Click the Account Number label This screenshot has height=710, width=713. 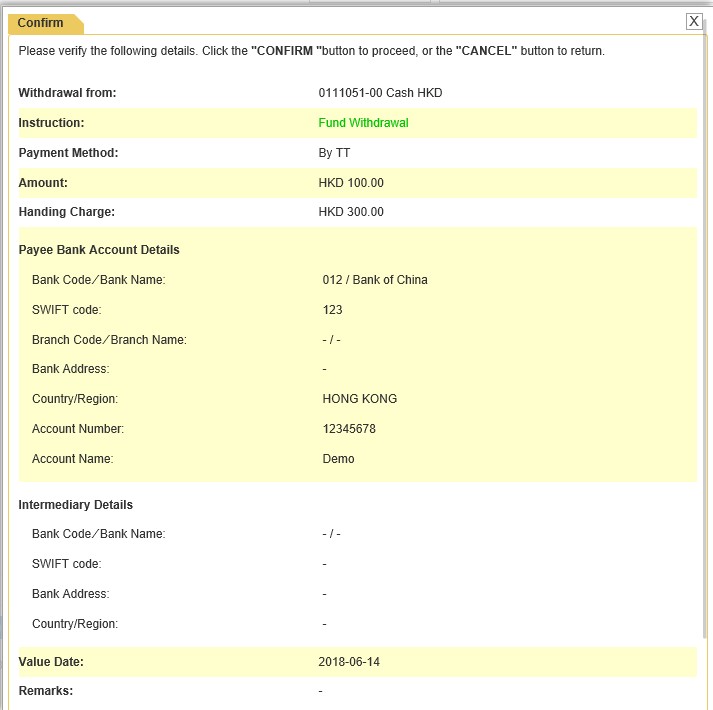(78, 429)
